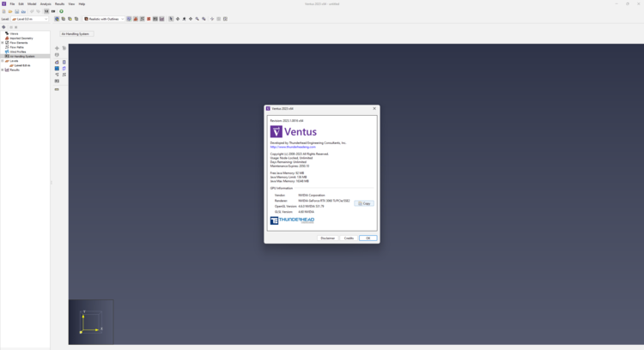Click the New file toolbar icon
Viewport: 644px width, 350px height.
pos(4,11)
